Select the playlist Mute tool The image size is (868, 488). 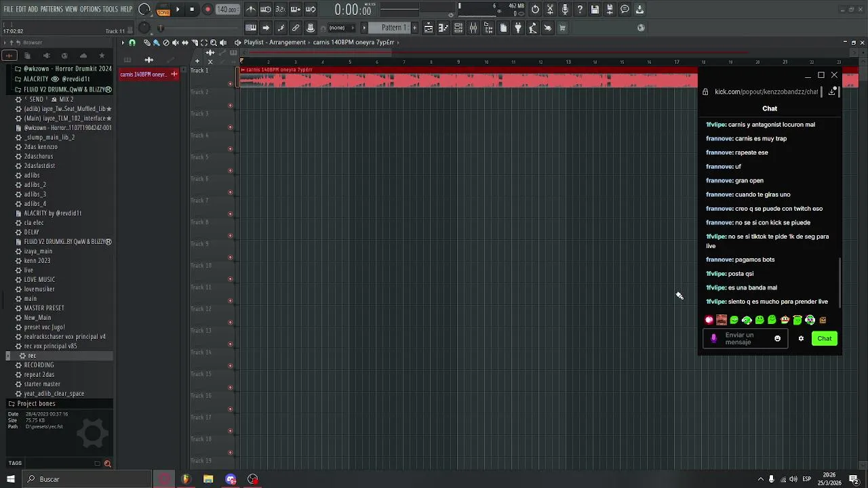[x=176, y=43]
